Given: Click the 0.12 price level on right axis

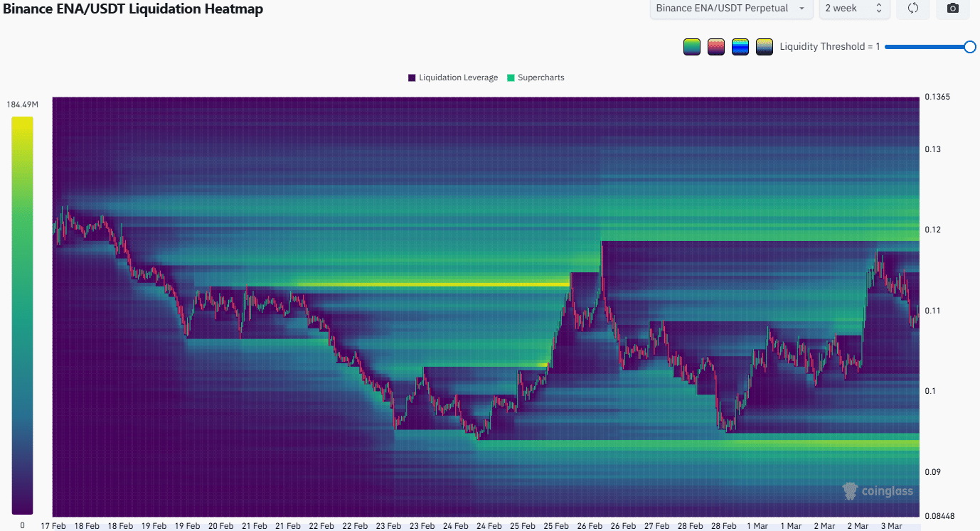Looking at the screenshot, I should click(932, 230).
